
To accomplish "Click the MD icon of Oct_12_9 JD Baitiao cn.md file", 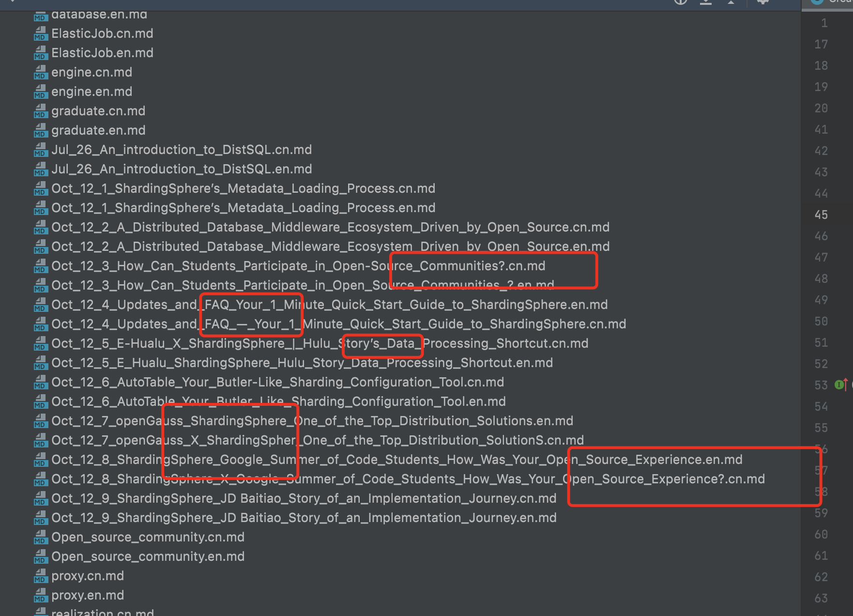I will click(x=41, y=498).
